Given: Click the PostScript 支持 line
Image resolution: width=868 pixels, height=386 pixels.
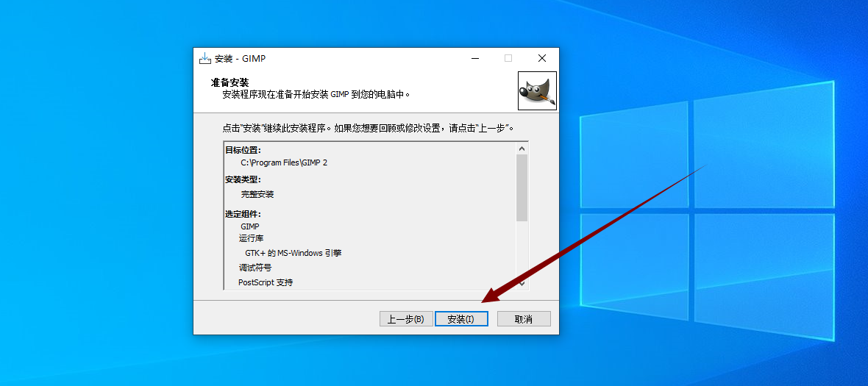Looking at the screenshot, I should point(266,282).
